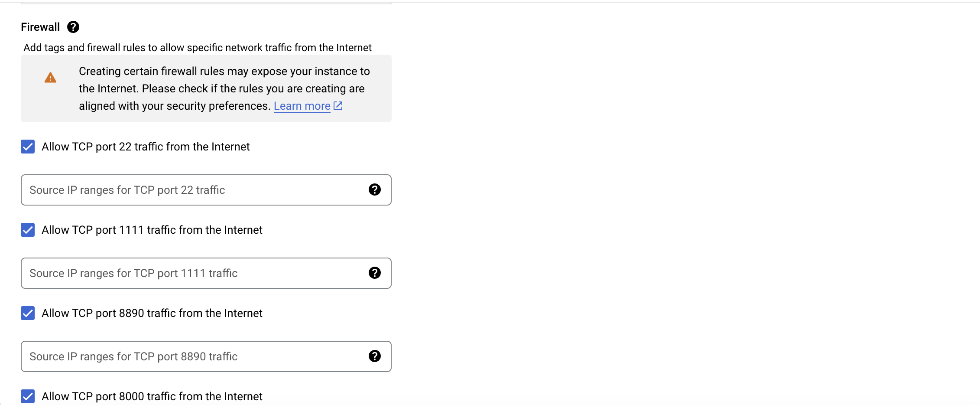980x405 pixels.
Task: Click the orange warning triangle icon
Action: pos(50,78)
